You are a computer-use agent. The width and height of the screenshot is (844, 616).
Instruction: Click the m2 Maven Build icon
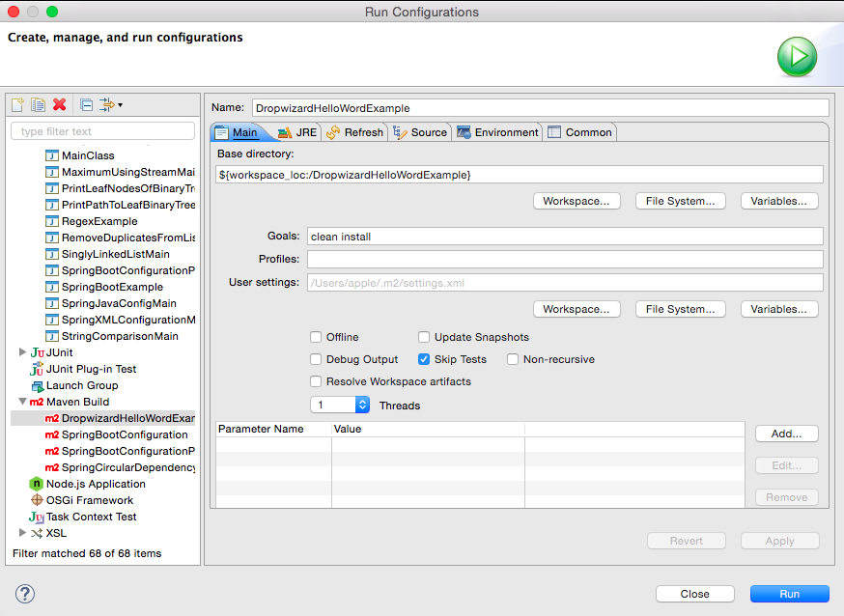(37, 402)
